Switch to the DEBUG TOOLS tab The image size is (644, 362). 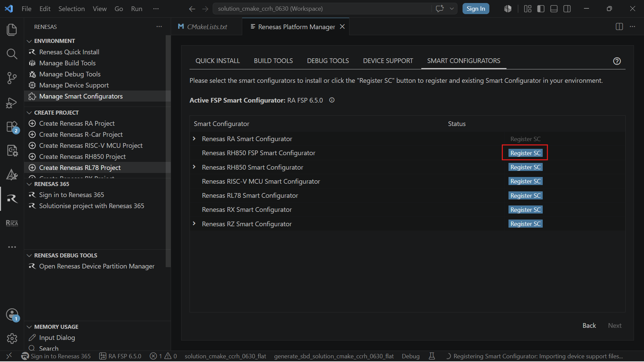(328, 61)
